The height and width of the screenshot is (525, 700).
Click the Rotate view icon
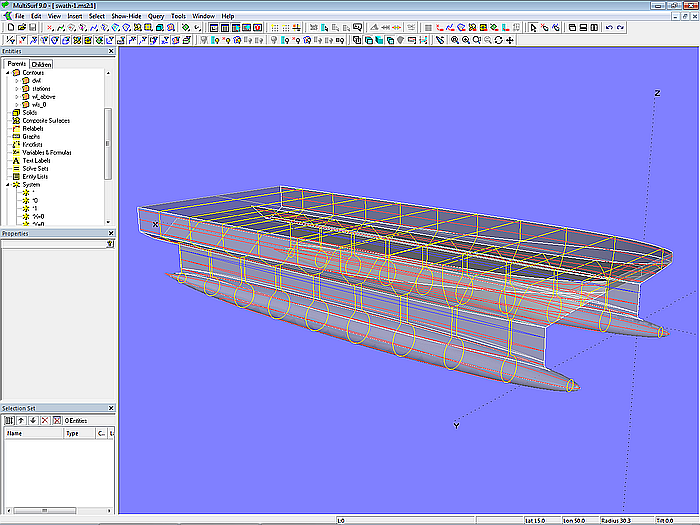pyautogui.click(x=499, y=40)
